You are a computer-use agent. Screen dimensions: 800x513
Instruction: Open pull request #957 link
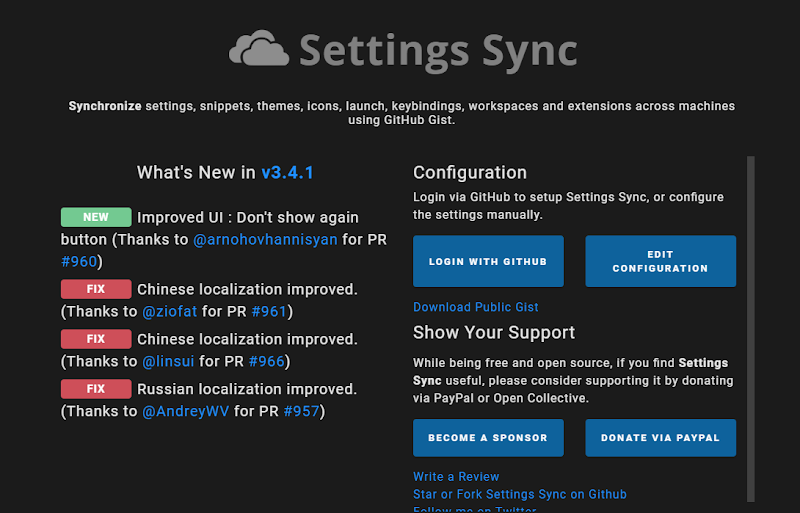coord(302,412)
